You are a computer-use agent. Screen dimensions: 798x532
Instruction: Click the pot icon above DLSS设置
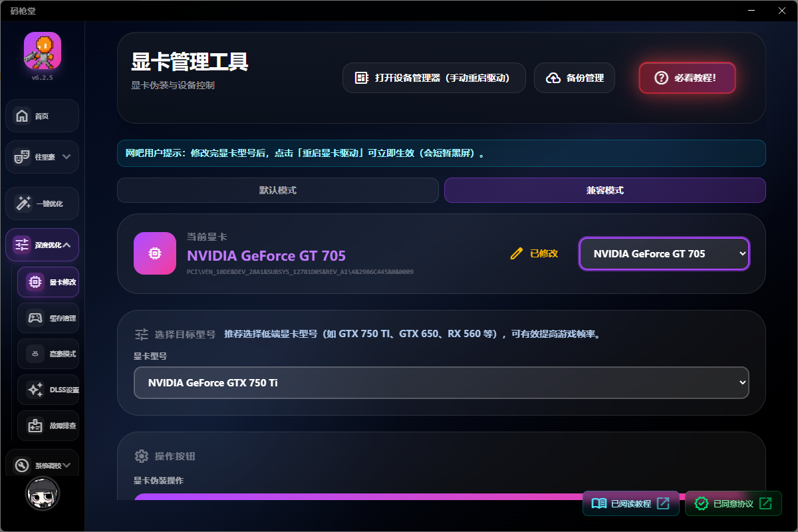(x=35, y=354)
